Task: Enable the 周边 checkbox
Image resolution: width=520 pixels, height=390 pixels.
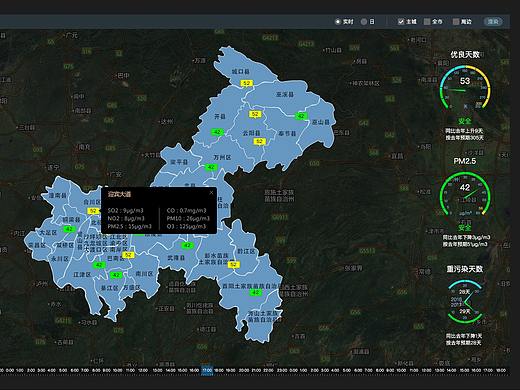Action: (456, 22)
